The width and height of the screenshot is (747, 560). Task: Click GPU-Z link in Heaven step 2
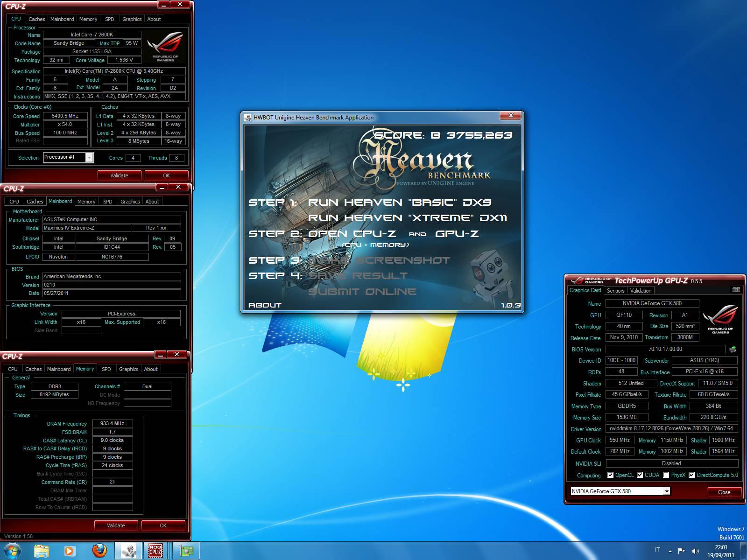click(457, 234)
